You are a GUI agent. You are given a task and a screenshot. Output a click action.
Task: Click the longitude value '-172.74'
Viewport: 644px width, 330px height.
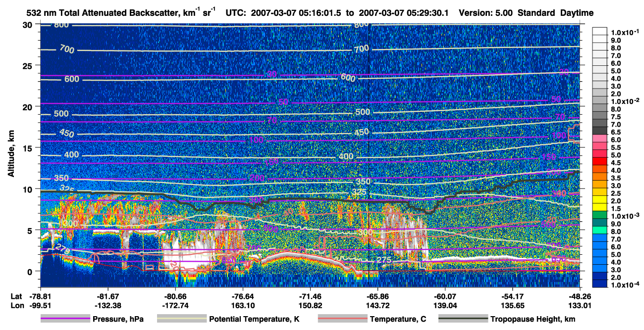pos(175,305)
